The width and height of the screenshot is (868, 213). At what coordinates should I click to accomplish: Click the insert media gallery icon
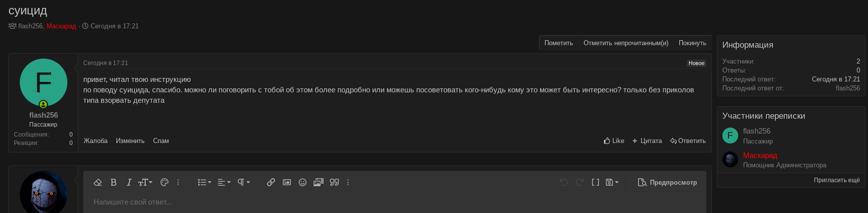coord(319,182)
